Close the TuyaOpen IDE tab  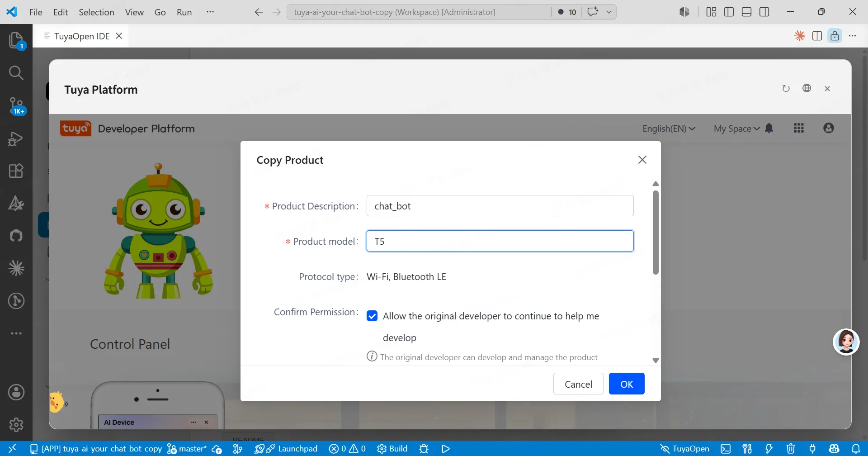119,36
